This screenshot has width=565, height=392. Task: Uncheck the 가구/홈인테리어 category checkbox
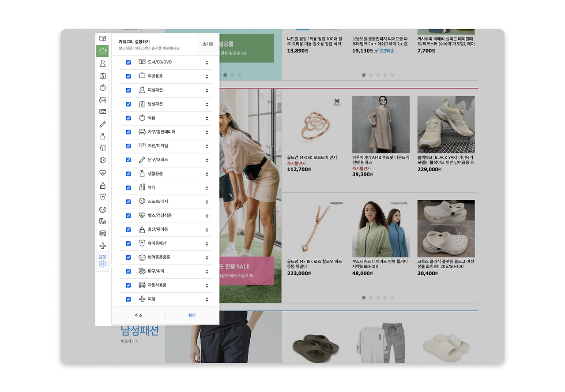tap(128, 132)
